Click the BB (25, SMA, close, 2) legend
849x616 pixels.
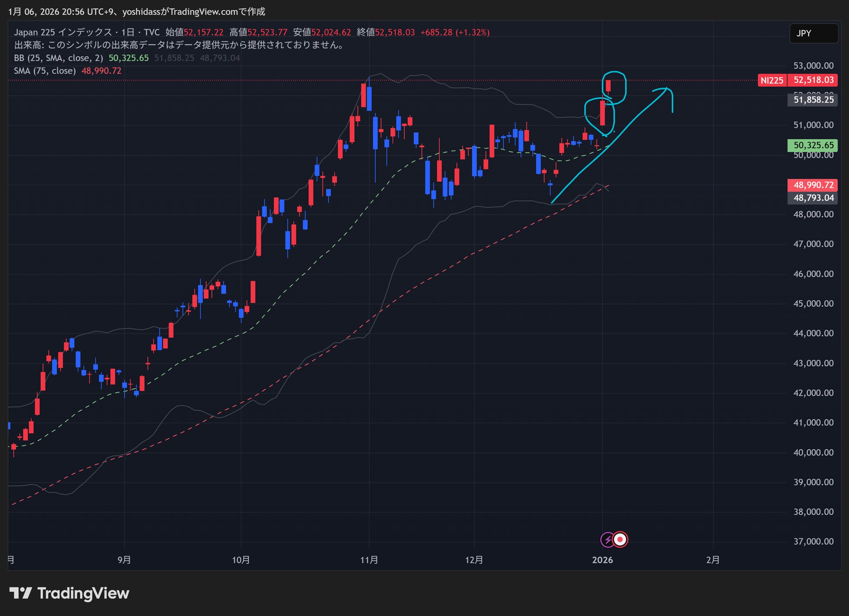pyautogui.click(x=58, y=58)
